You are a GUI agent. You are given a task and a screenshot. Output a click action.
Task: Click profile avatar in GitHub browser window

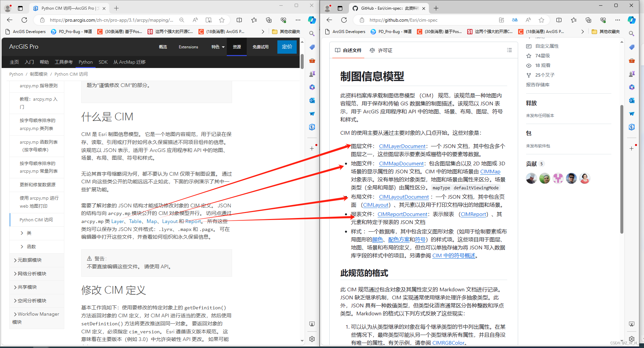(x=328, y=8)
